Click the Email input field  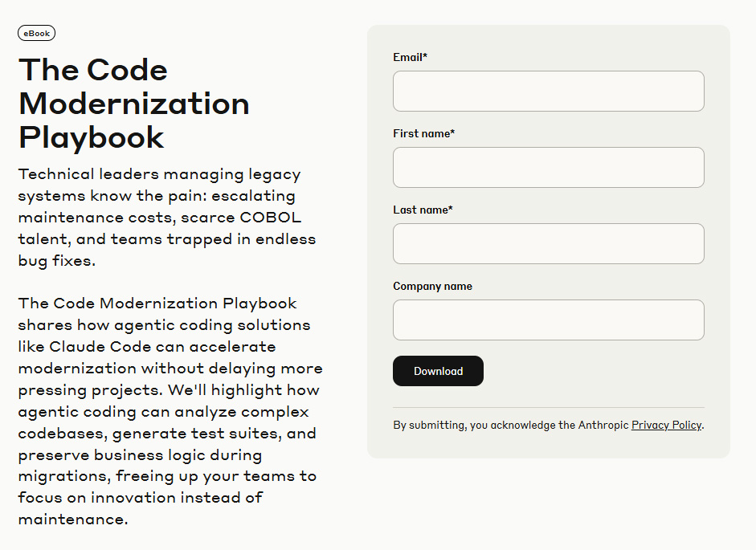[548, 91]
